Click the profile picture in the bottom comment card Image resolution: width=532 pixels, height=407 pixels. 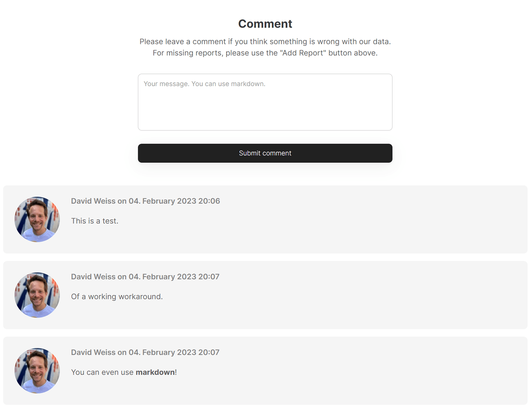37,370
